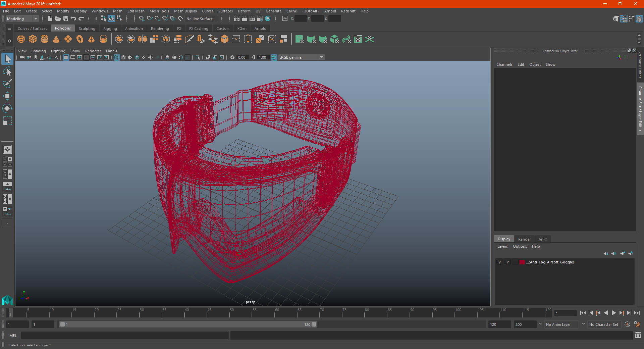Toggle color management sRGB button
The image size is (644, 349).
pos(274,57)
